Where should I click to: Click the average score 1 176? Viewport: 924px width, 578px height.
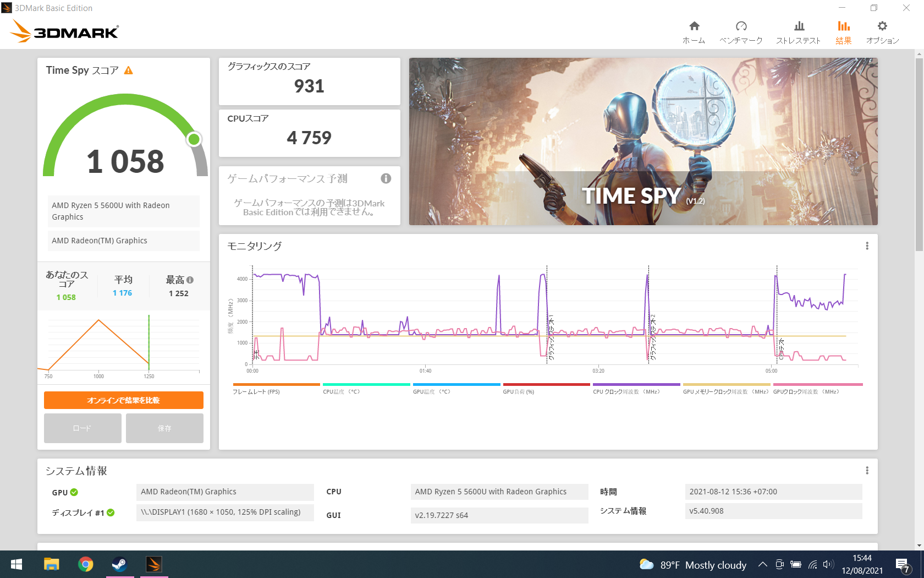pyautogui.click(x=122, y=293)
